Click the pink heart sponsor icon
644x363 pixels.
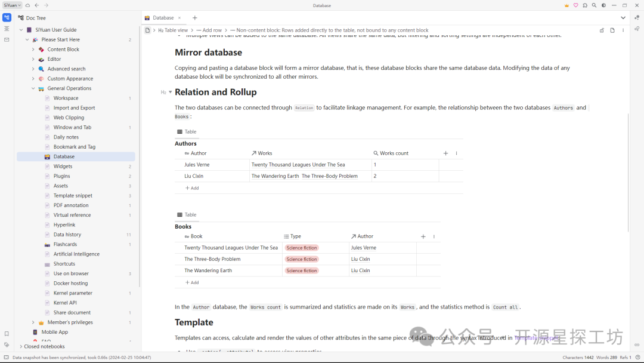click(x=576, y=5)
